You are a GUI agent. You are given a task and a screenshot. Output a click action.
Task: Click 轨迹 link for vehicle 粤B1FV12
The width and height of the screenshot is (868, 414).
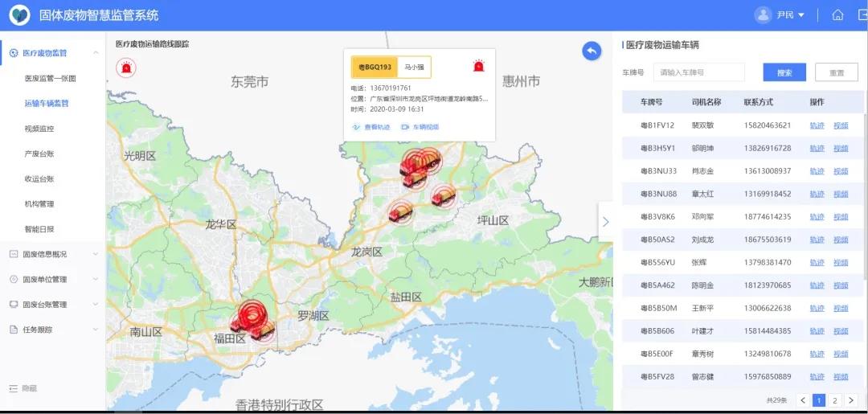pos(817,125)
